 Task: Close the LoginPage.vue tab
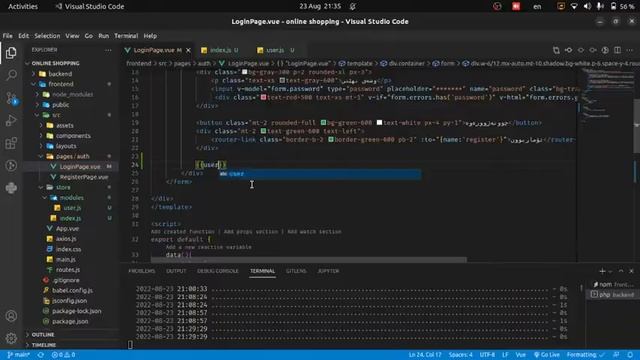[188, 50]
